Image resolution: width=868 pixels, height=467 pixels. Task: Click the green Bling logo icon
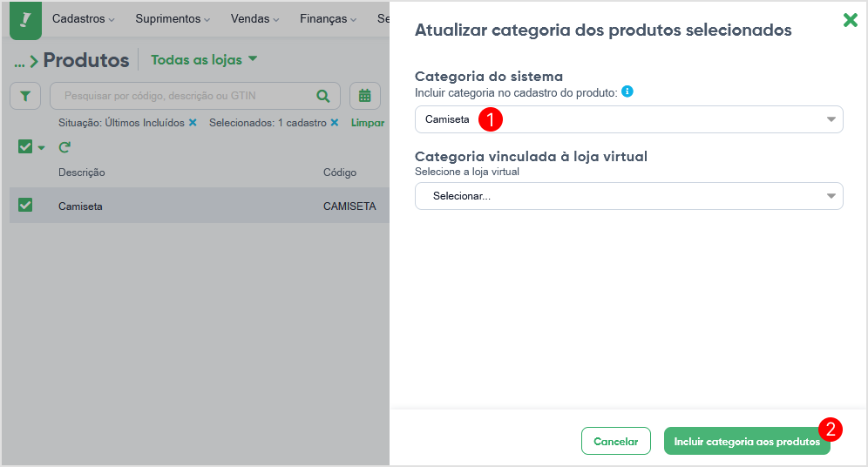tap(25, 20)
